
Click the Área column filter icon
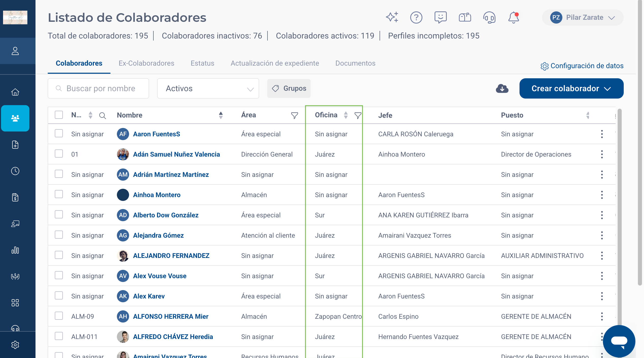[x=294, y=116]
